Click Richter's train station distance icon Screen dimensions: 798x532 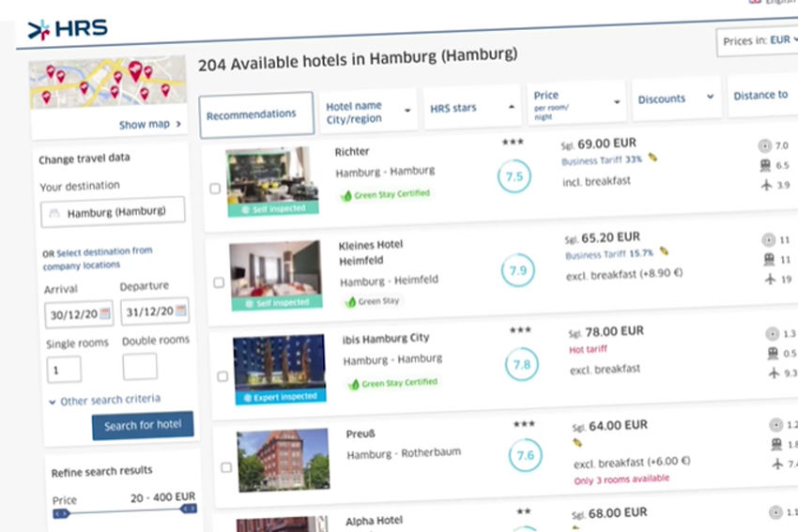point(765,166)
